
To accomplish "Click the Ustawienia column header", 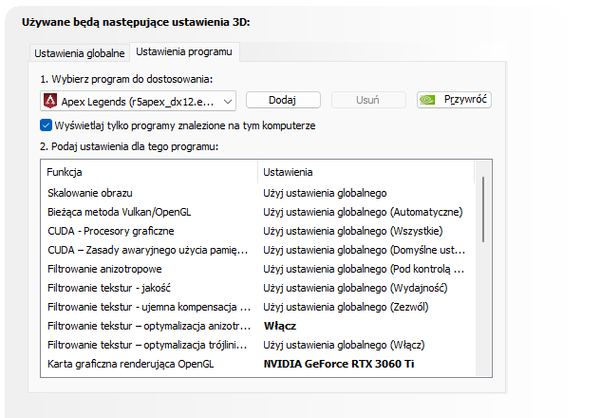I will click(366, 172).
